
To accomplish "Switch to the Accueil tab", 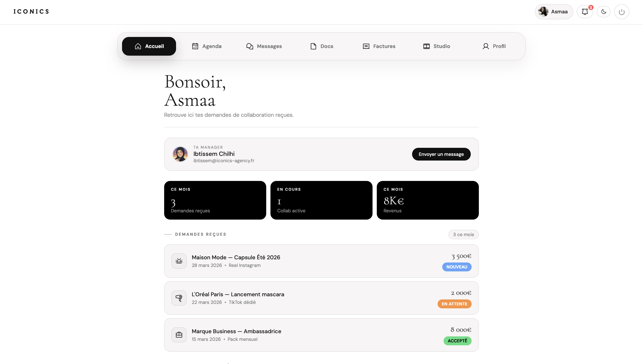I will (x=149, y=46).
